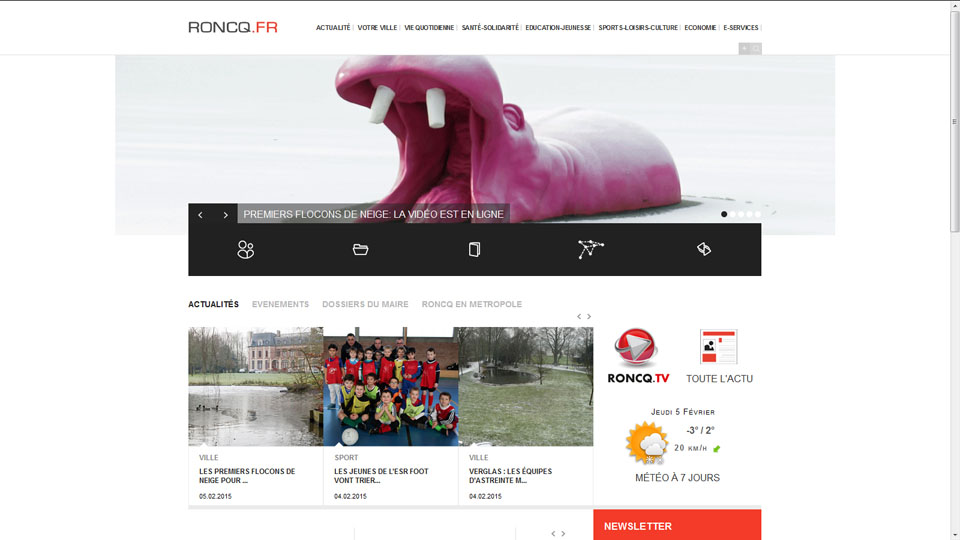This screenshot has height=540, width=960.
Task: Switch to the DOSSIERS DU MAIRE tab
Action: click(x=366, y=304)
